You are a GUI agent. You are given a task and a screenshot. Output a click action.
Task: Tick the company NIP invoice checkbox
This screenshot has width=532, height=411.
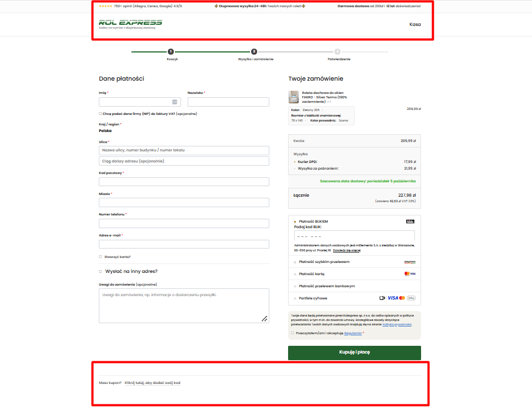100,114
